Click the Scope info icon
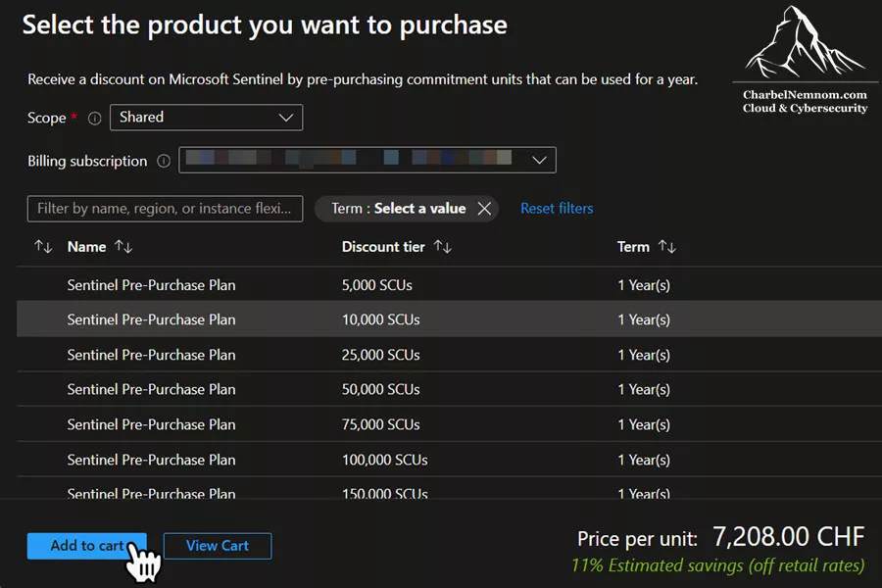The width and height of the screenshot is (882, 588). coord(94,119)
